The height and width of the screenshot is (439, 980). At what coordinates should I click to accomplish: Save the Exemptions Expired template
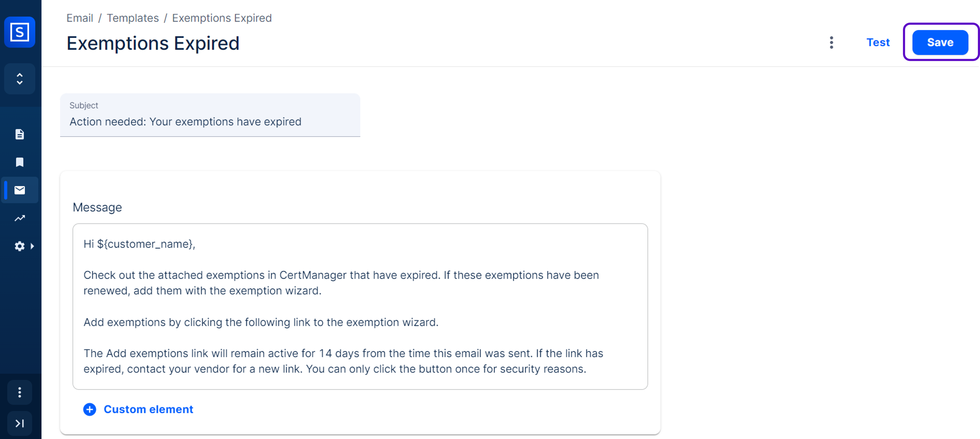click(x=940, y=42)
